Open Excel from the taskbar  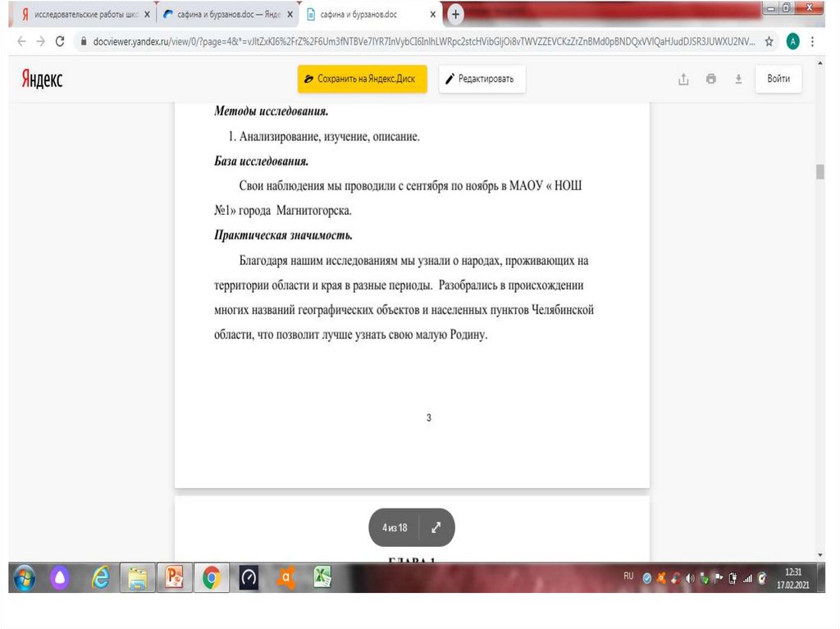pyautogui.click(x=323, y=578)
